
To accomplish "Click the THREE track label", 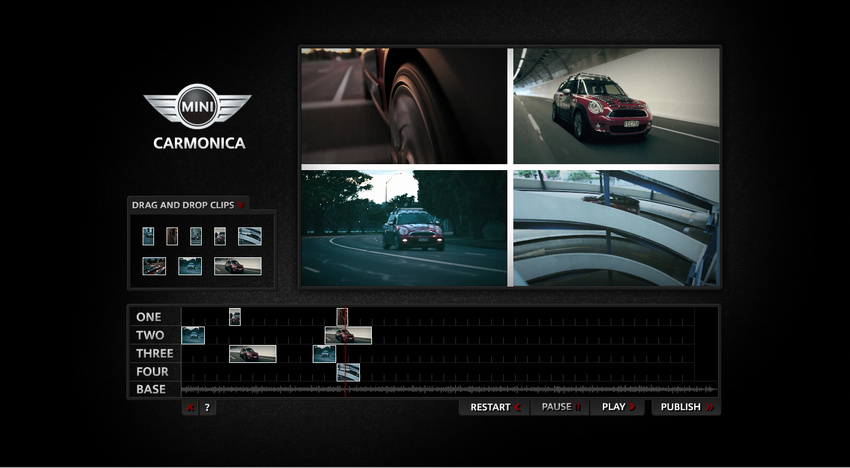I will [x=154, y=354].
